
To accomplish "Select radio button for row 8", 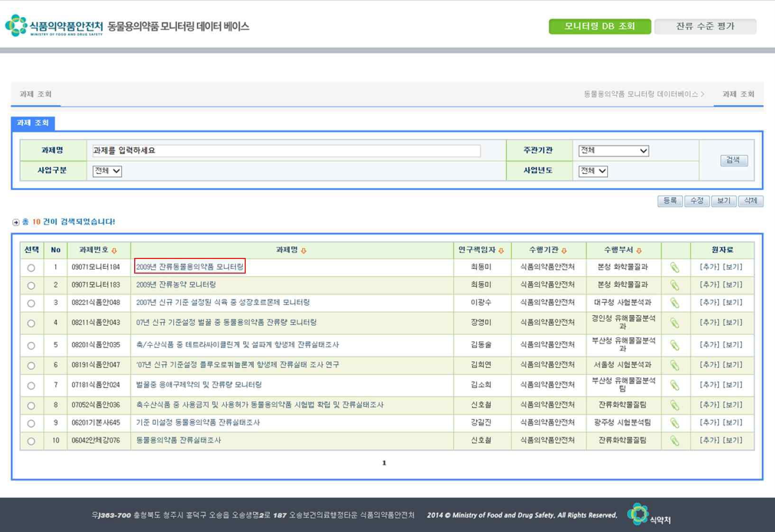I will [31, 406].
